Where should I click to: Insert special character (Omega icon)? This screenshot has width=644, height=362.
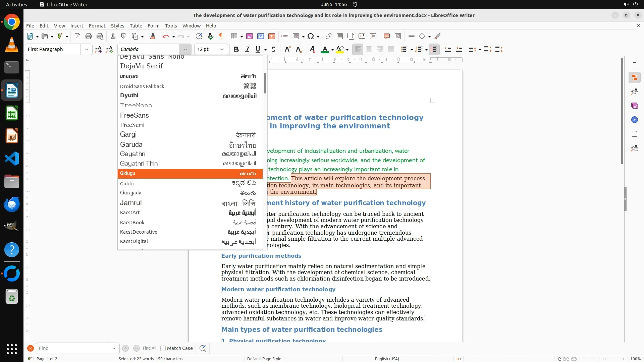pos(311,36)
